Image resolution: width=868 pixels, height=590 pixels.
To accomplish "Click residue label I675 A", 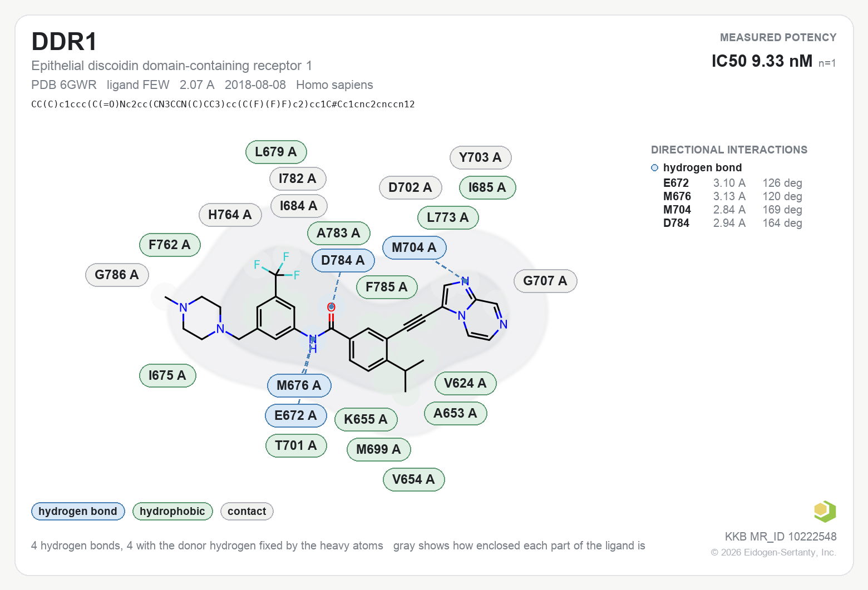I will (x=167, y=375).
